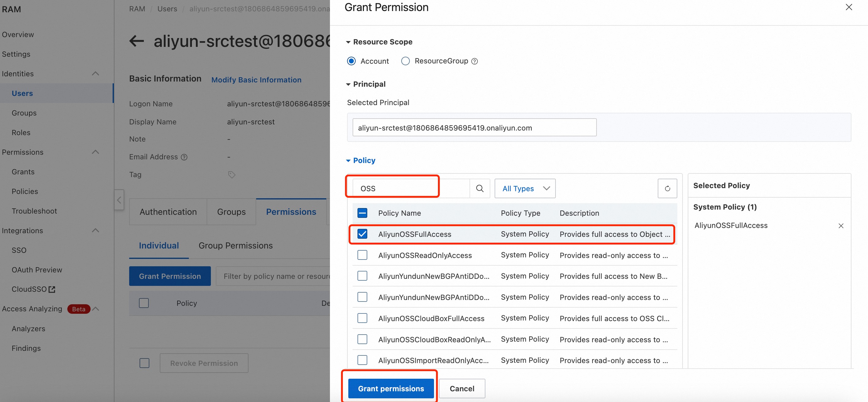Screen dimensions: 868x402
Task: Click the Email Address help icon
Action: (x=184, y=157)
